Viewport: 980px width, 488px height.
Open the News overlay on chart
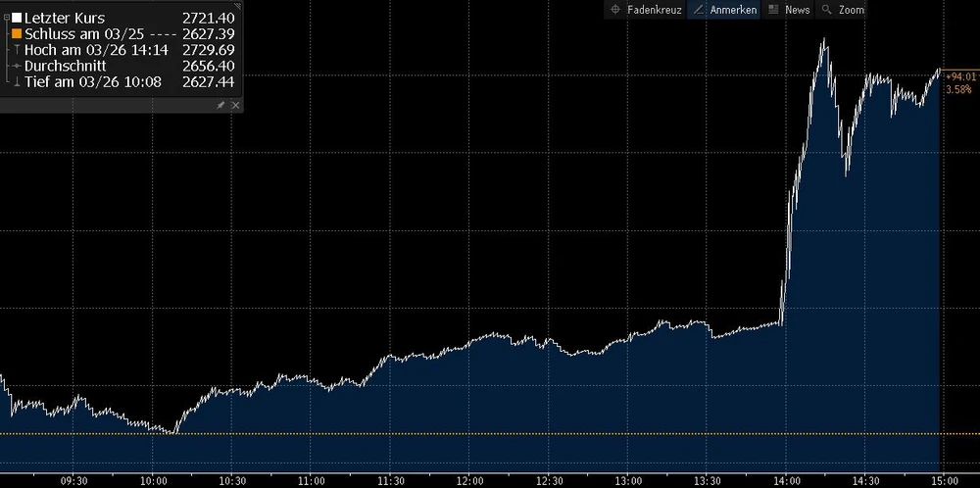[x=789, y=9]
